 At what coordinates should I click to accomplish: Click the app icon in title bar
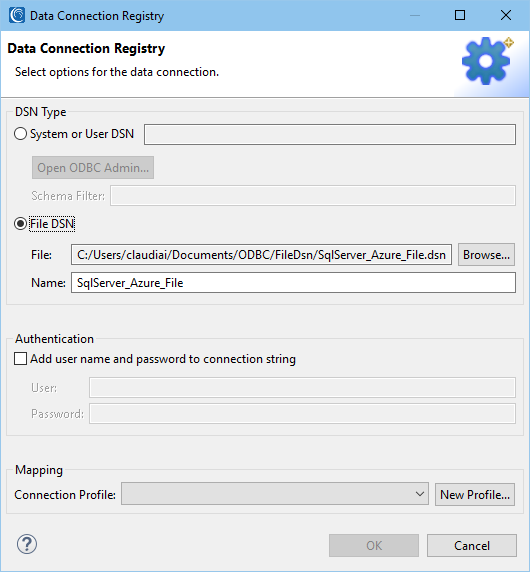coord(17,15)
